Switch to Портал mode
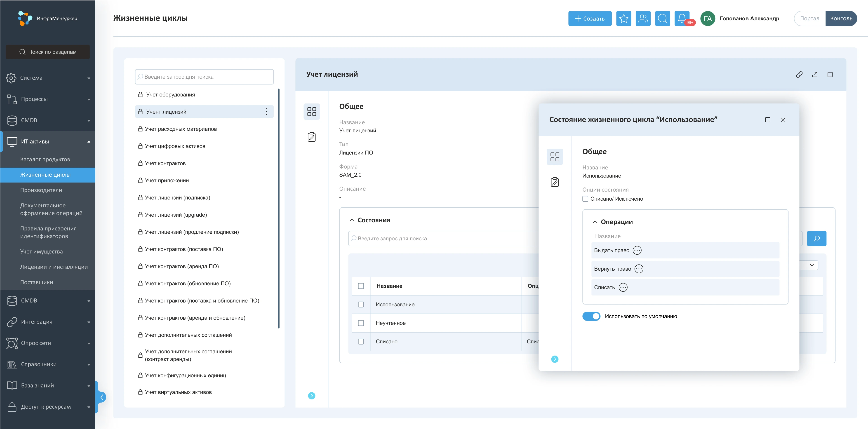The width and height of the screenshot is (868, 429). [x=809, y=19]
